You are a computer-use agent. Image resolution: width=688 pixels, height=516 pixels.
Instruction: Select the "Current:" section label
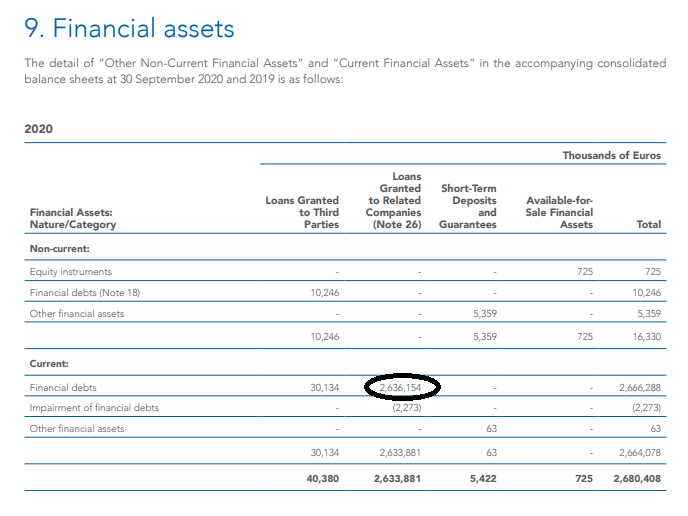[x=49, y=364]
